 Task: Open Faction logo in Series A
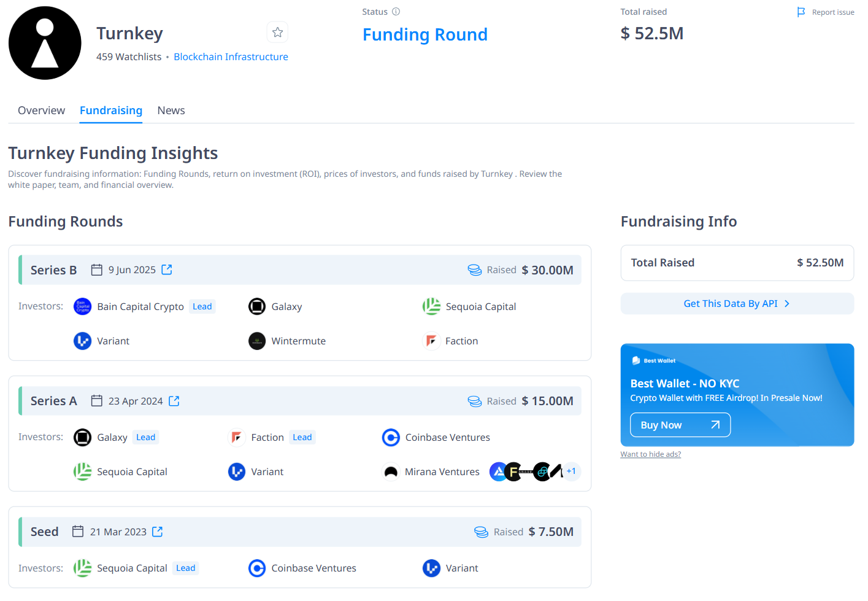click(237, 437)
